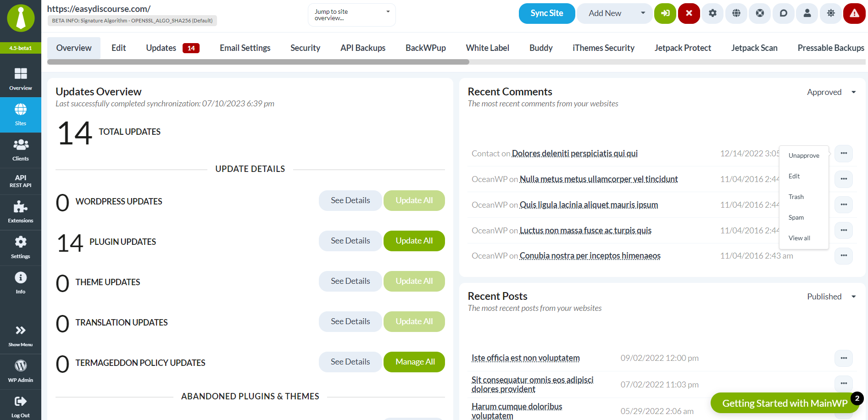This screenshot has width=868, height=420.
Task: Click the 14 updates count badge
Action: [191, 48]
